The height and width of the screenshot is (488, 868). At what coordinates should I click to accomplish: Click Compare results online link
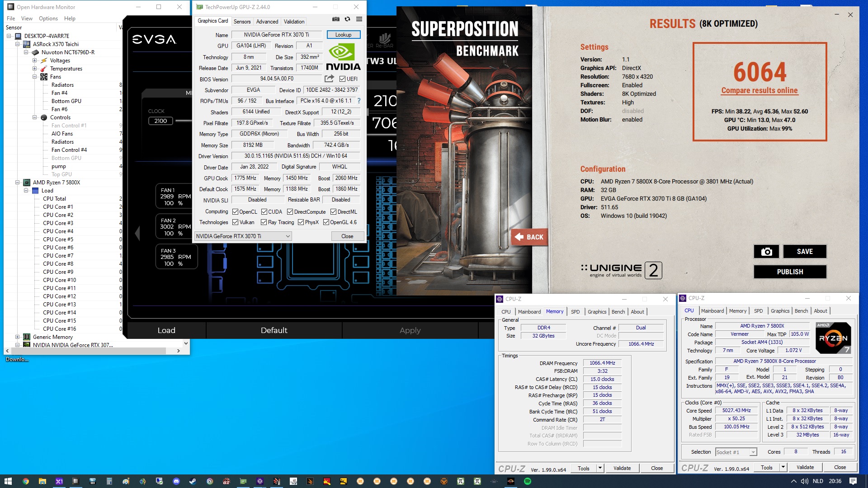point(759,90)
